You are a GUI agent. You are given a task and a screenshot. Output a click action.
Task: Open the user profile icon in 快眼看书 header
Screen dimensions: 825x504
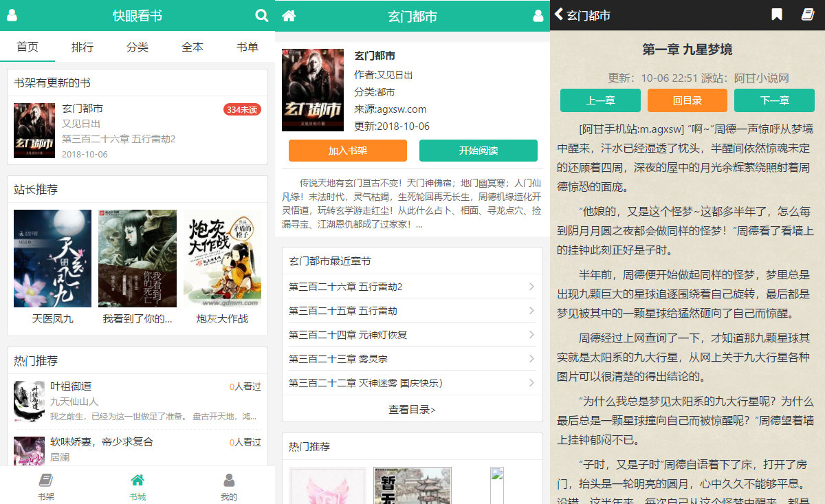pyautogui.click(x=12, y=15)
